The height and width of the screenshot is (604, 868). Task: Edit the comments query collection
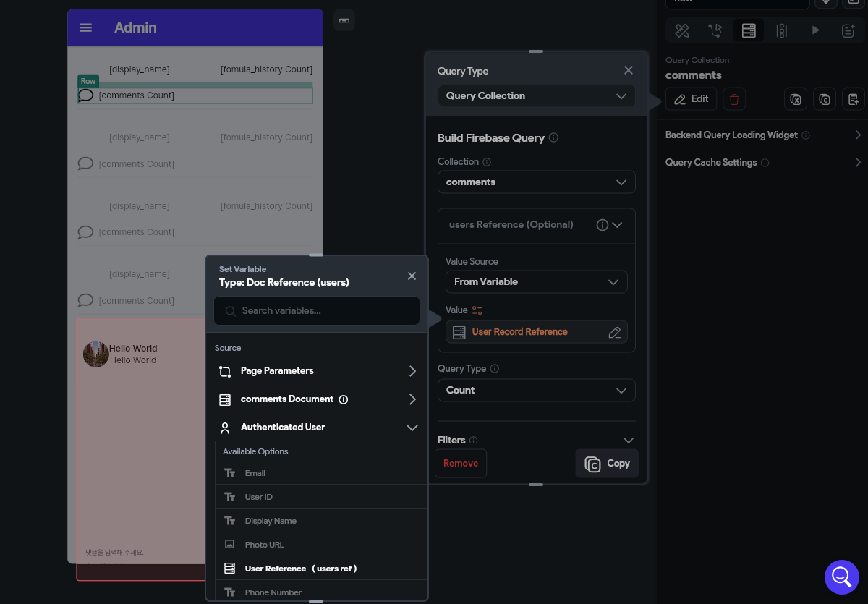tap(692, 99)
